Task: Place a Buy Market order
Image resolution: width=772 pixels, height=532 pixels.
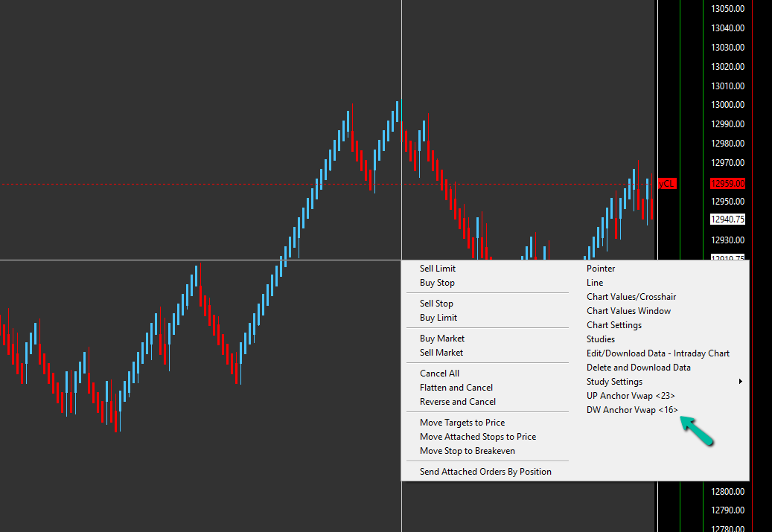Action: click(441, 338)
